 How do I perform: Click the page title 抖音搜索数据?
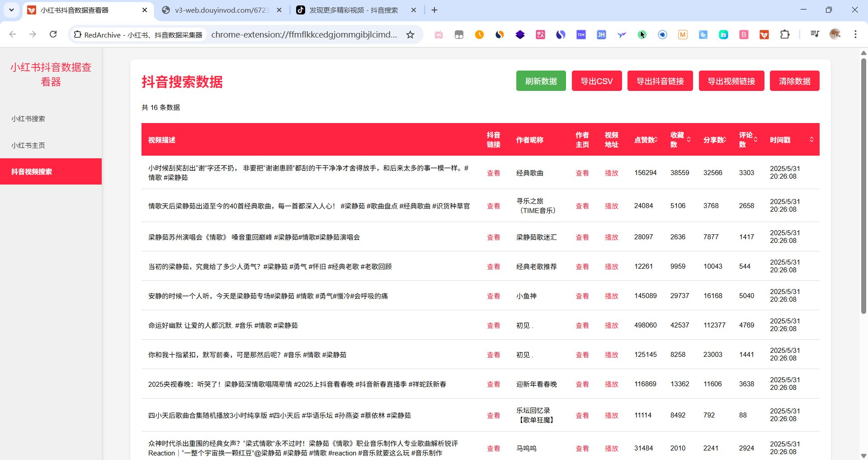pyautogui.click(x=182, y=82)
